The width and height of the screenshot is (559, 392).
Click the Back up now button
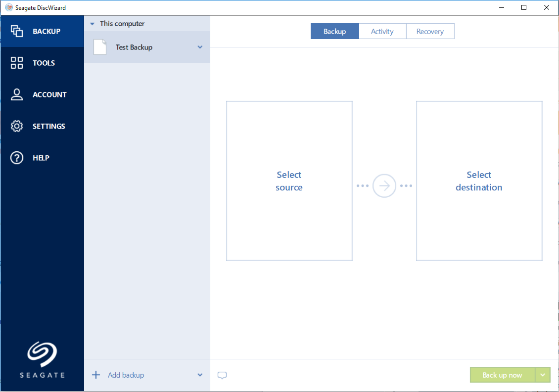tap(502, 375)
